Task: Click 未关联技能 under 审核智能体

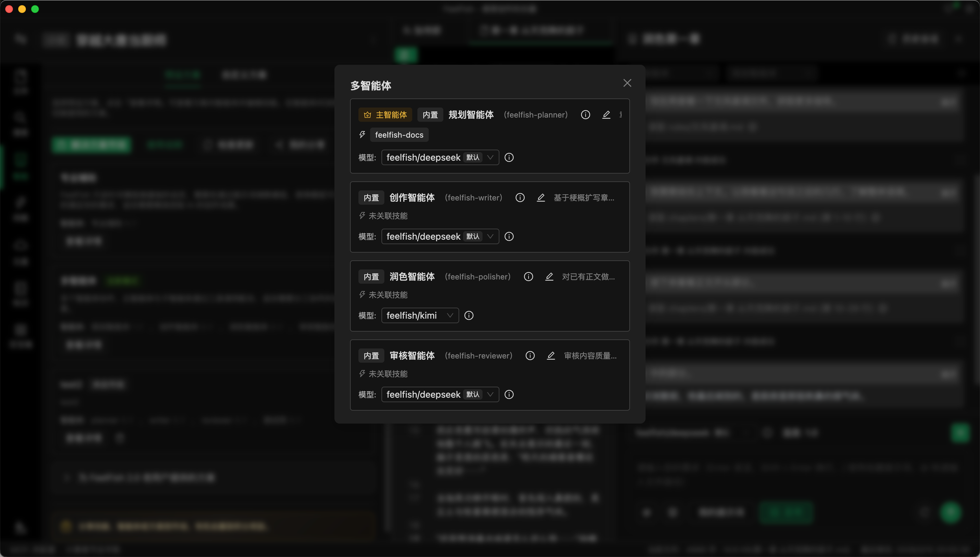Action: click(387, 374)
